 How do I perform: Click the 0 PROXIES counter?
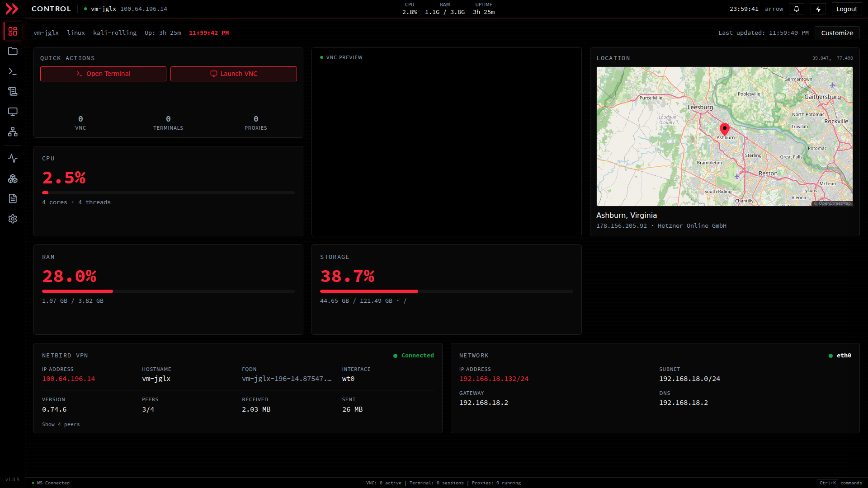click(256, 122)
